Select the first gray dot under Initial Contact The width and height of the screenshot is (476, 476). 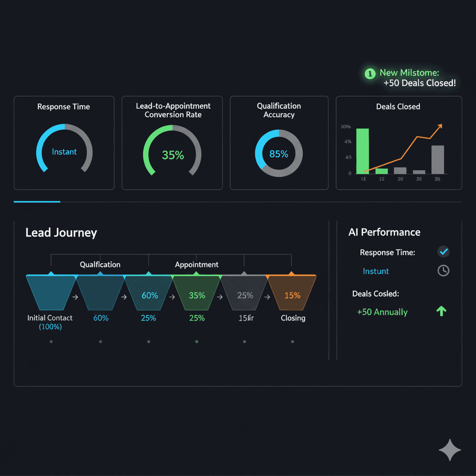[x=51, y=341]
